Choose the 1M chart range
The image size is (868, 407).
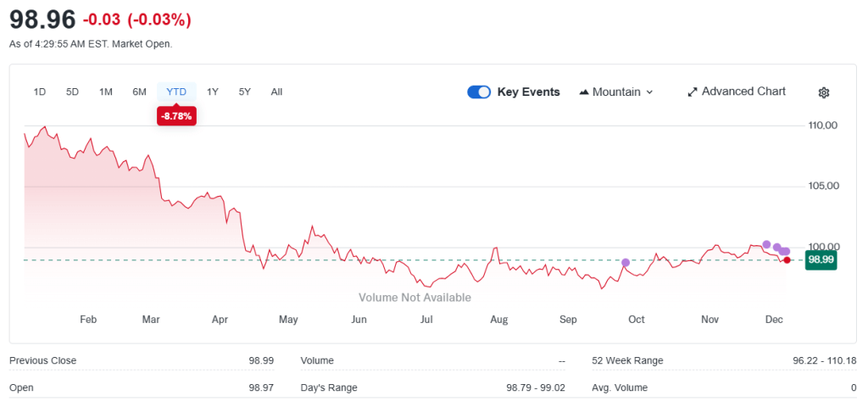pos(106,92)
